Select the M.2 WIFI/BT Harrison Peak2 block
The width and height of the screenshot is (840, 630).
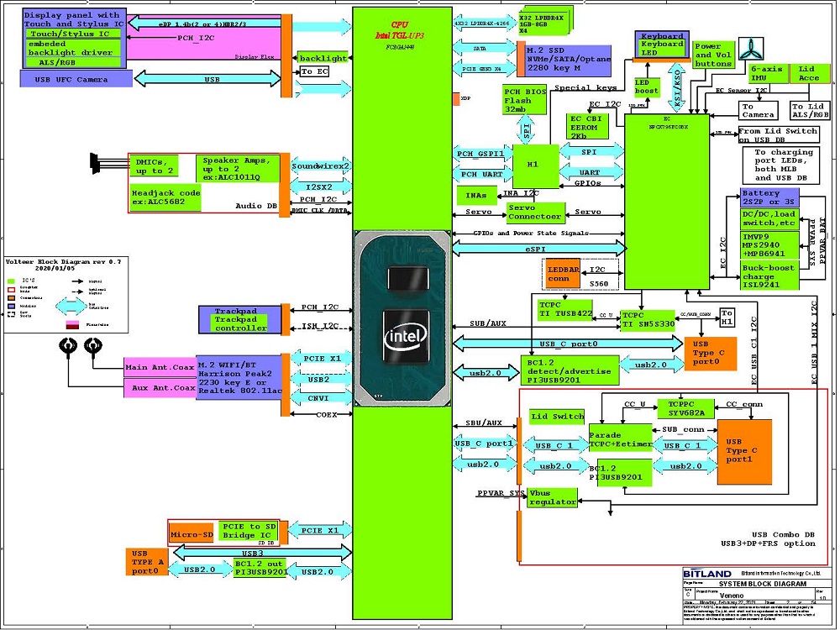[239, 378]
